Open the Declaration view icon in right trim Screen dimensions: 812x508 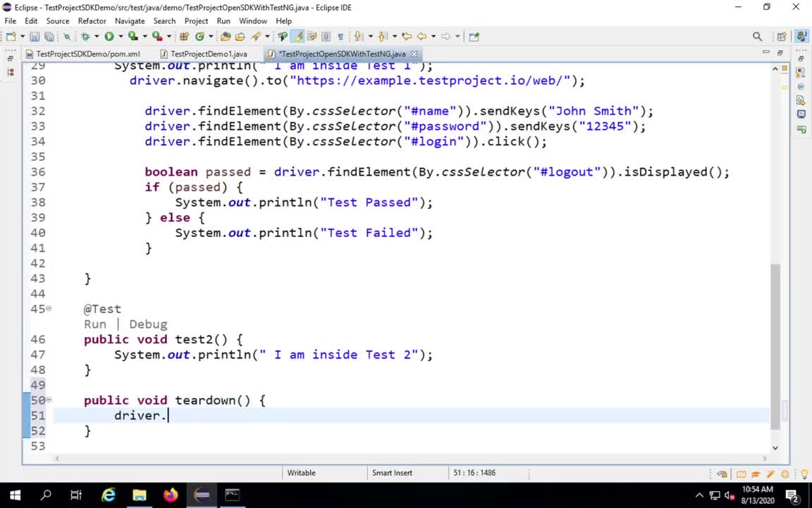[x=801, y=101]
